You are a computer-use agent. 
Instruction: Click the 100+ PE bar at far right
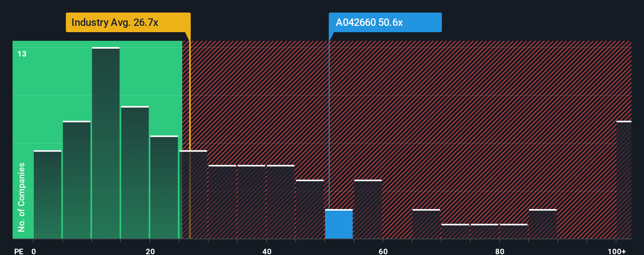[x=624, y=180]
